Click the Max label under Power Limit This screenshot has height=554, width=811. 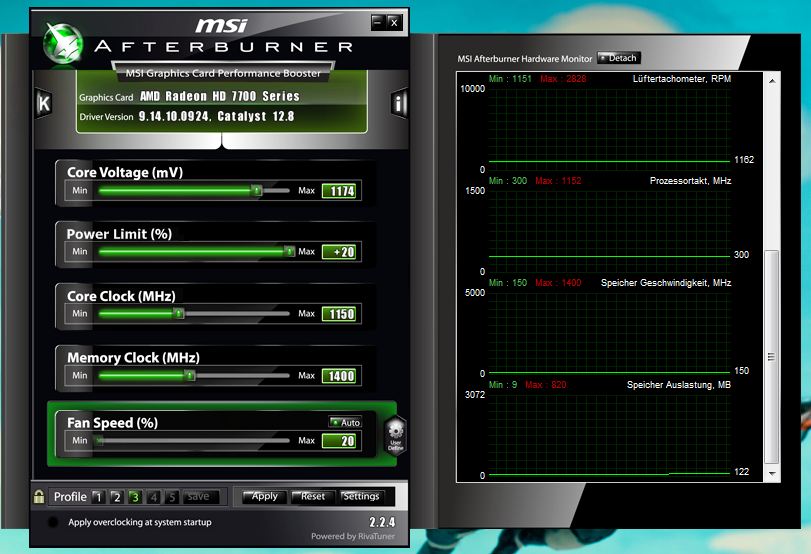306,251
